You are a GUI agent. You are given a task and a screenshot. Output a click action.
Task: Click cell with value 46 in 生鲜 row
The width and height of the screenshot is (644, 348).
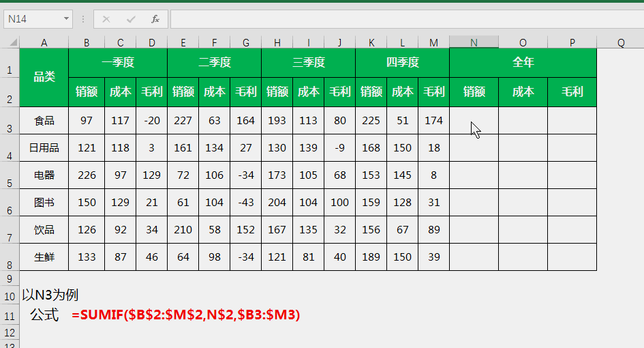[x=151, y=257]
